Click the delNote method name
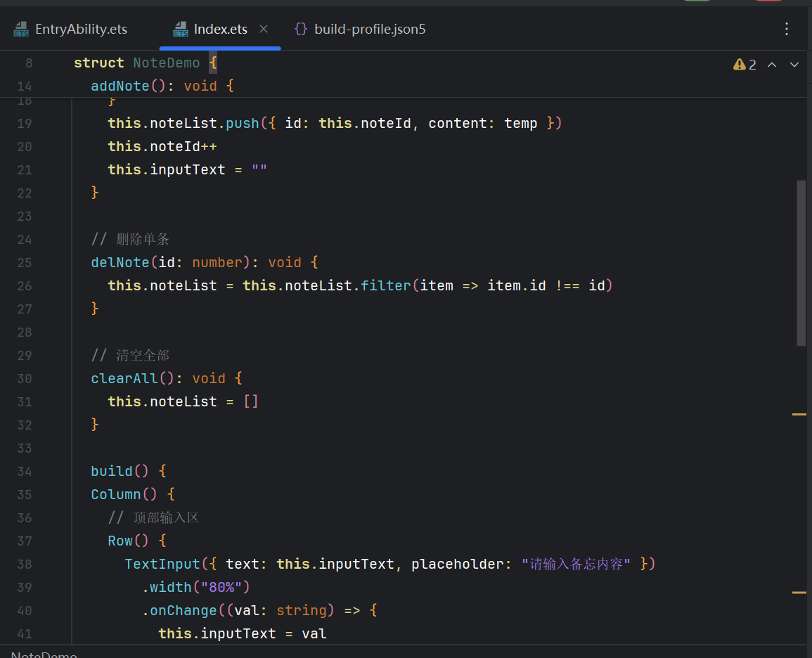The image size is (812, 658). point(120,262)
